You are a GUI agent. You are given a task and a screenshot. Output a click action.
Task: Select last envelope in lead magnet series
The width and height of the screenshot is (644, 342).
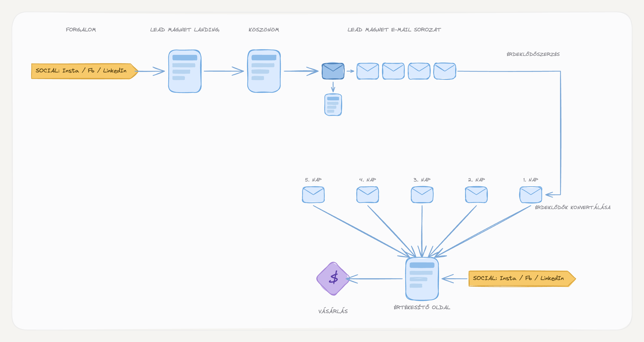445,71
